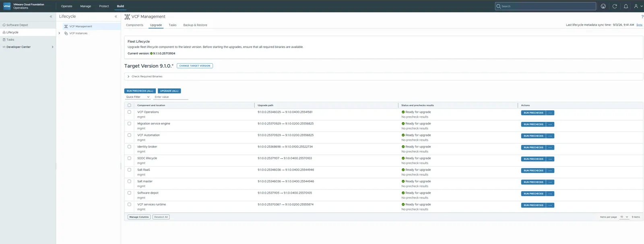The height and width of the screenshot is (244, 644).
Task: Select the Upgrade tab
Action: 156,25
